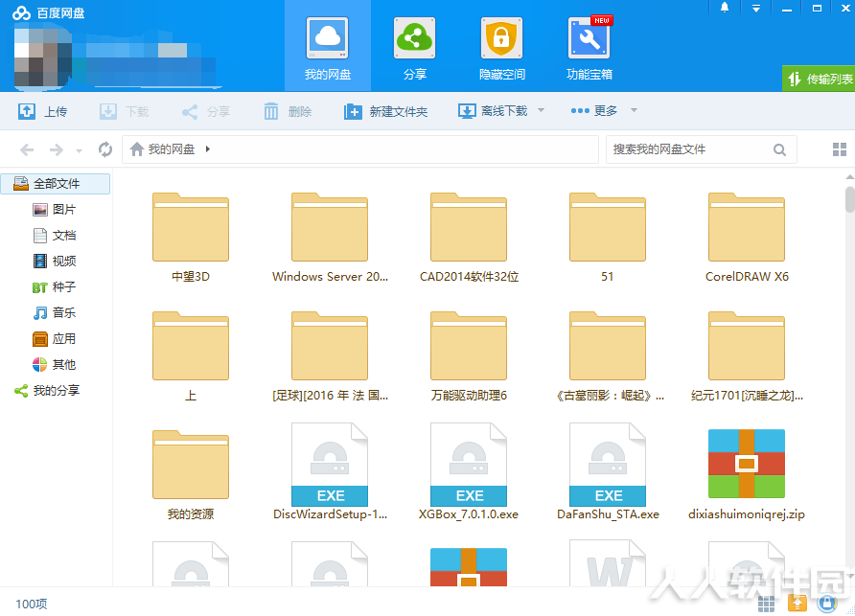Image resolution: width=855 pixels, height=616 pixels.
Task: Go forward with the right arrow
Action: coord(57,149)
